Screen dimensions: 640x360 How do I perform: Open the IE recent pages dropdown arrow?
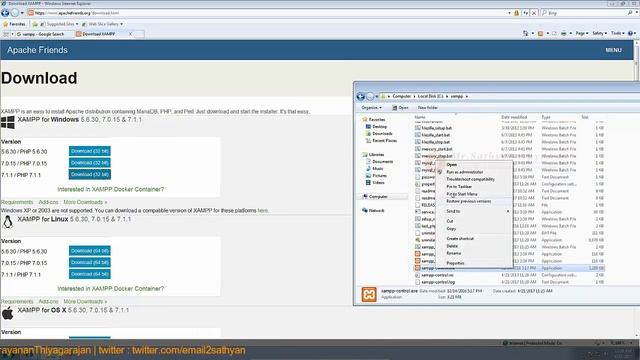(22, 13)
